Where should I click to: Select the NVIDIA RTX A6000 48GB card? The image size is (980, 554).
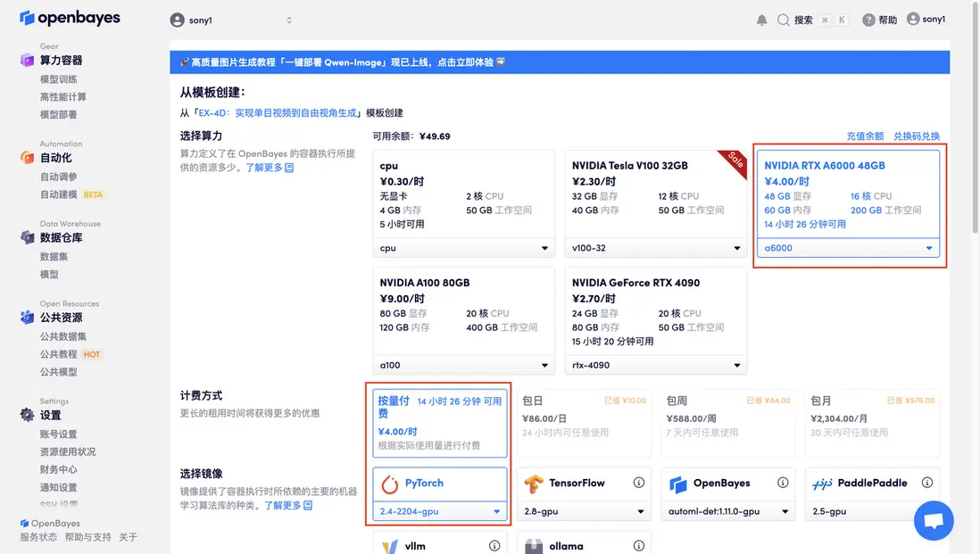coord(848,202)
